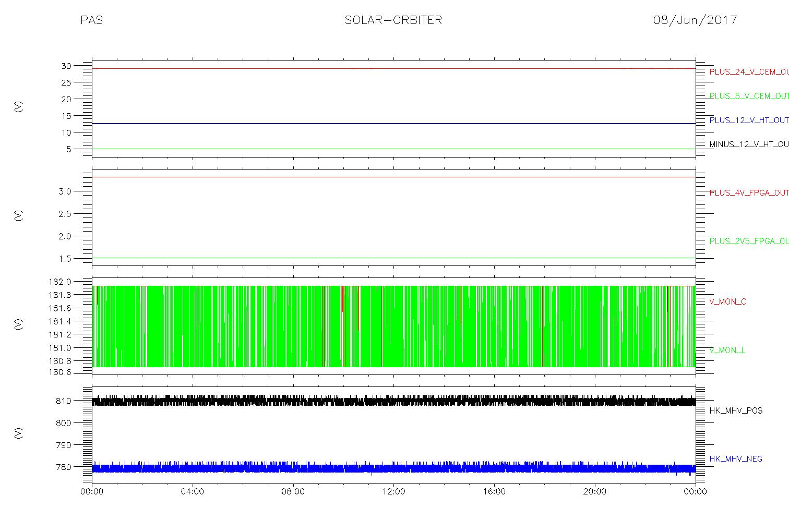This screenshot has width=789, height=532.
Task: Click the 16:00 time axis label
Action: coord(494,491)
